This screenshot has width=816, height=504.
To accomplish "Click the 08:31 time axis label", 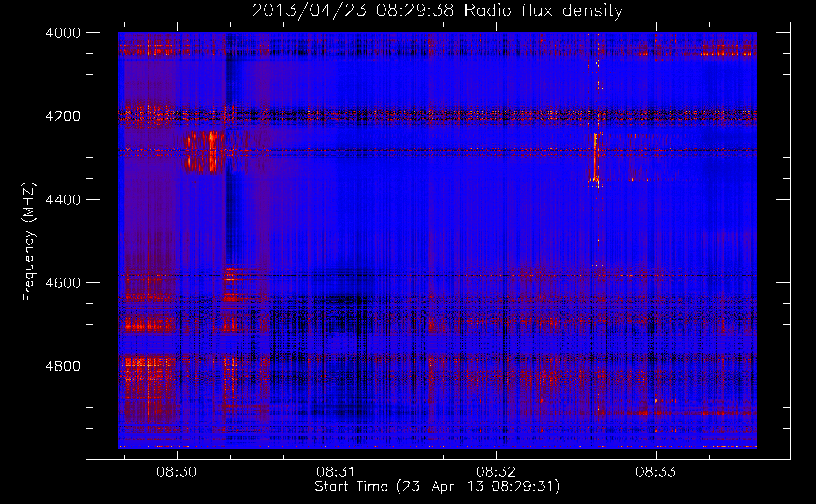I will 336,472.
